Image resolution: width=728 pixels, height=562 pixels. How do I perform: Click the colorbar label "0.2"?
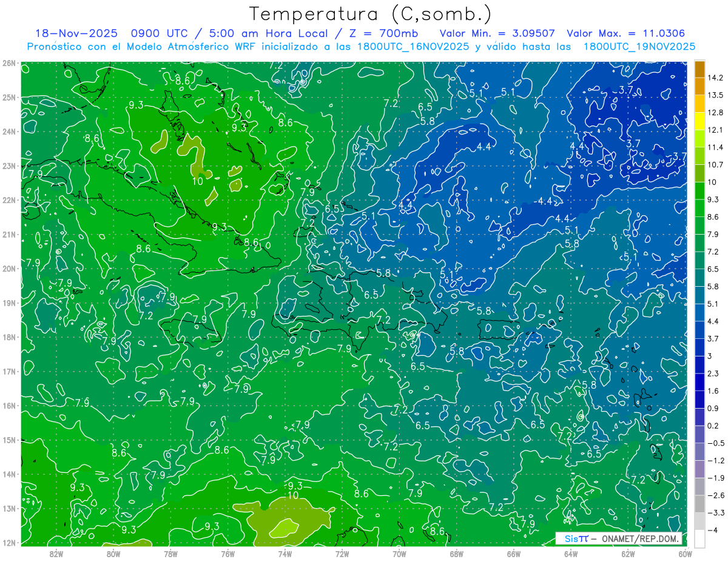713,426
